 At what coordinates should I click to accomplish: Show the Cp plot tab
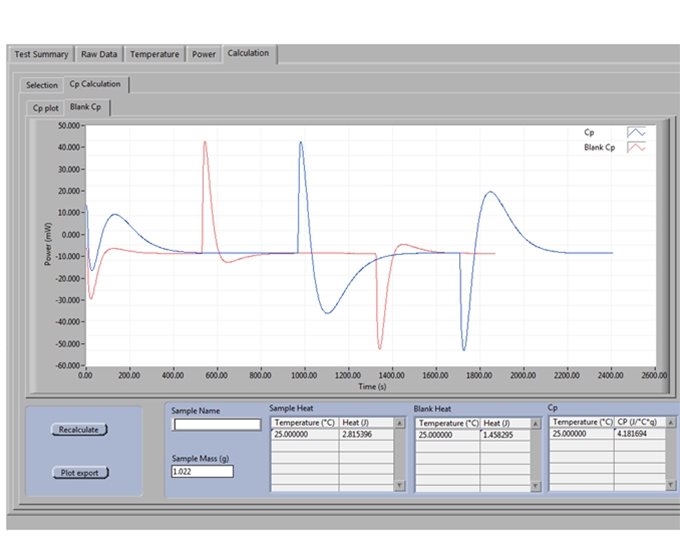(x=47, y=107)
